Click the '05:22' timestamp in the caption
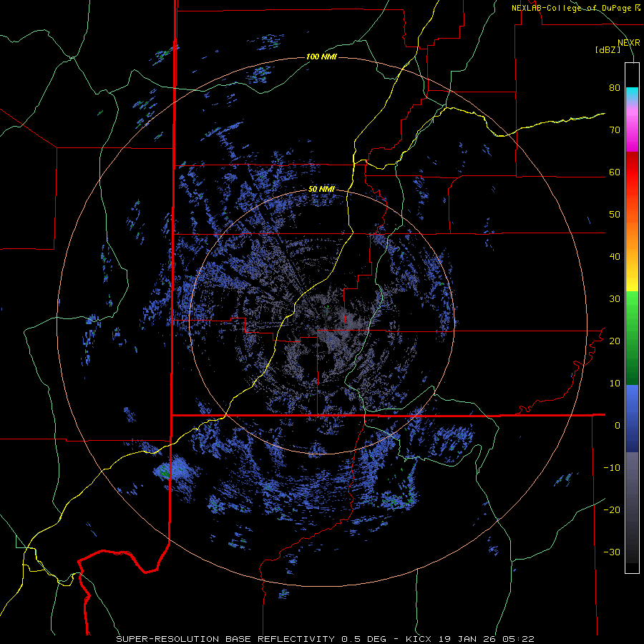The height and width of the screenshot is (644, 644). 519,639
